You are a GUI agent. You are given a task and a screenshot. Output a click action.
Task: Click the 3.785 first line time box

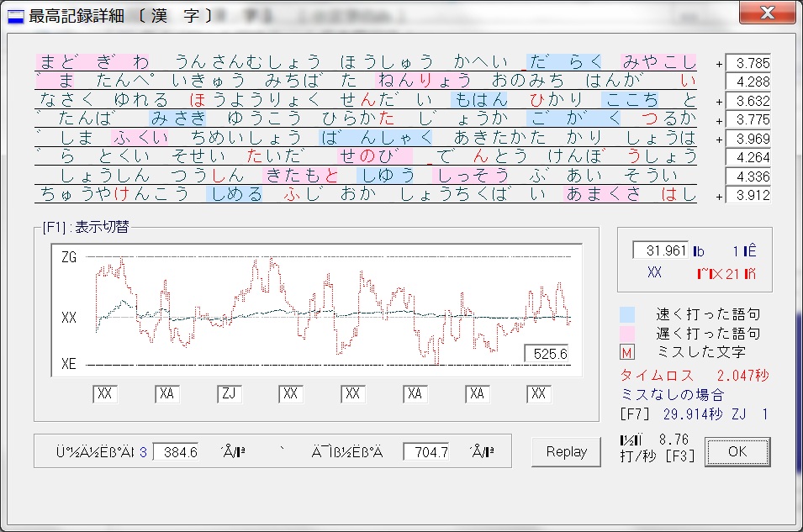click(x=748, y=63)
